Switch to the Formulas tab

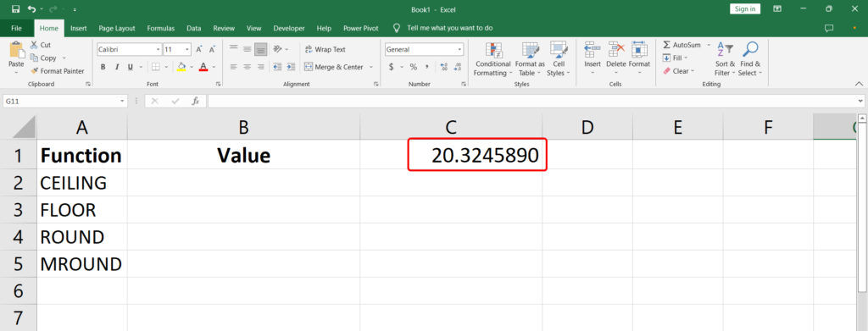(x=160, y=28)
